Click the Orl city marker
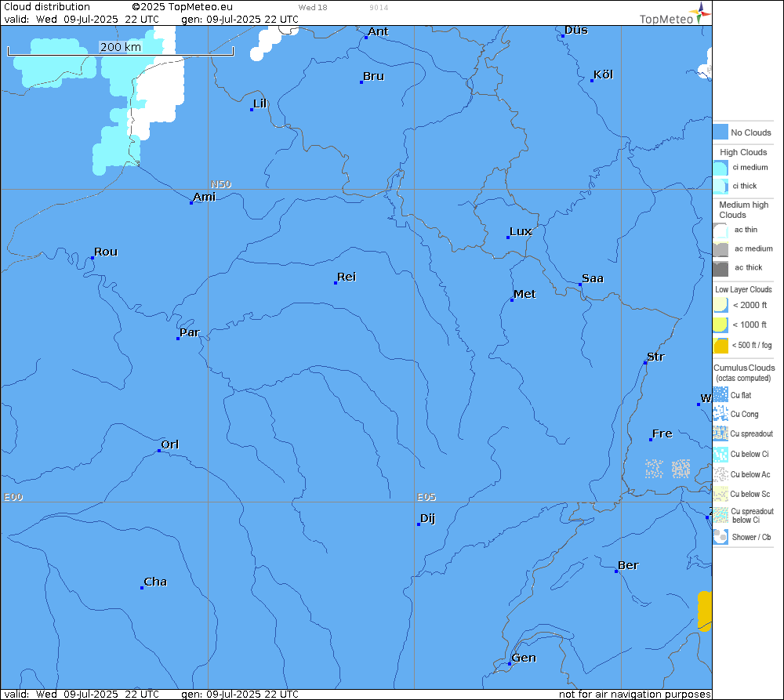Screen dimensions: 784x700 [x=159, y=451]
